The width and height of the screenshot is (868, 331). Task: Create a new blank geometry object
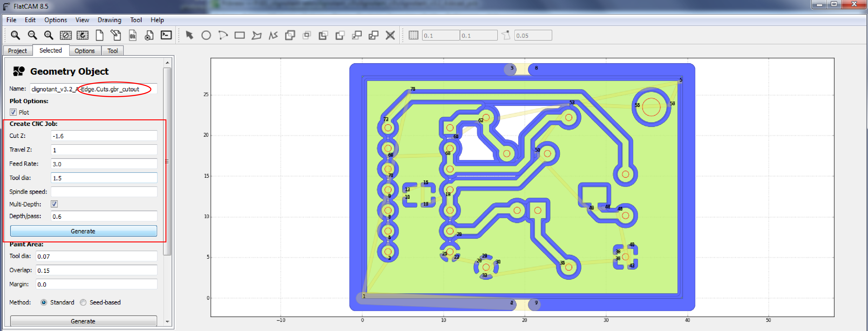(99, 35)
